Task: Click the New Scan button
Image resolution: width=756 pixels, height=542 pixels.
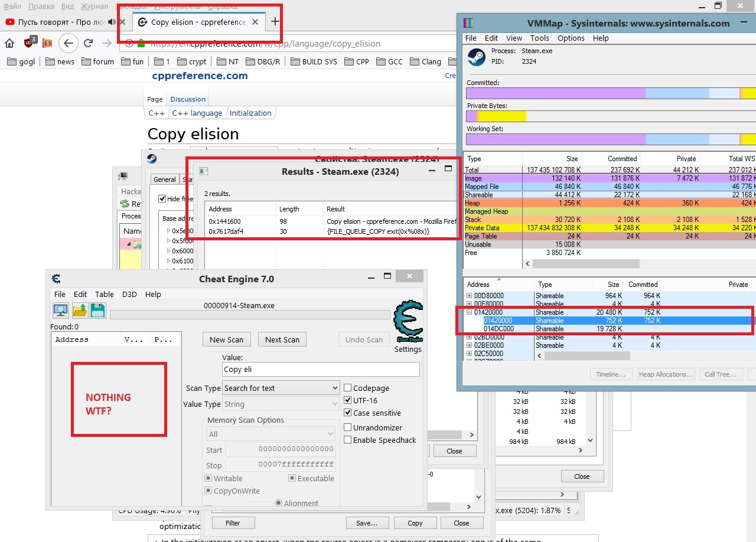Action: [226, 339]
